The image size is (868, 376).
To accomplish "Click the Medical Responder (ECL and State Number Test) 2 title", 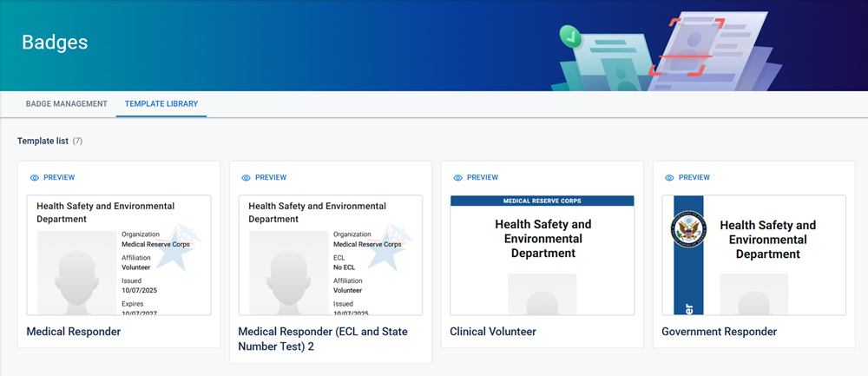I will click(323, 339).
